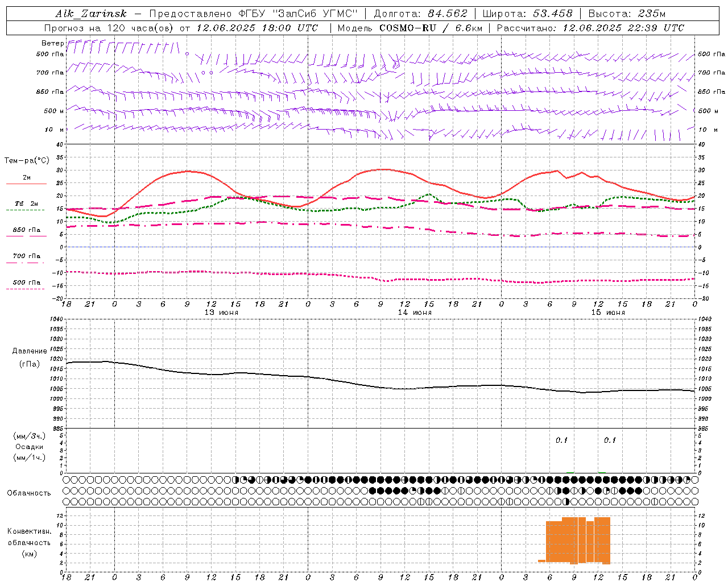Click the Рассчитано: 12.06.2025 22:39 UTC timestamp
This screenshot has height=582, width=728.
point(590,28)
